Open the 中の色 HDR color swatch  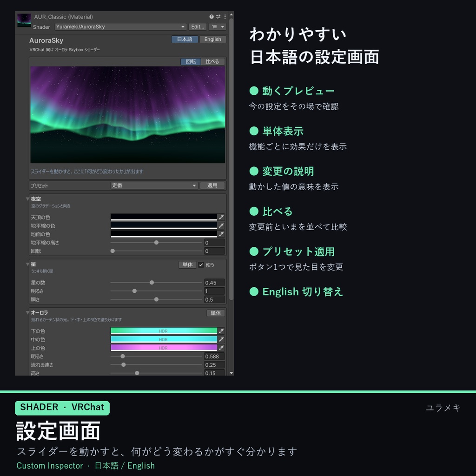164,339
